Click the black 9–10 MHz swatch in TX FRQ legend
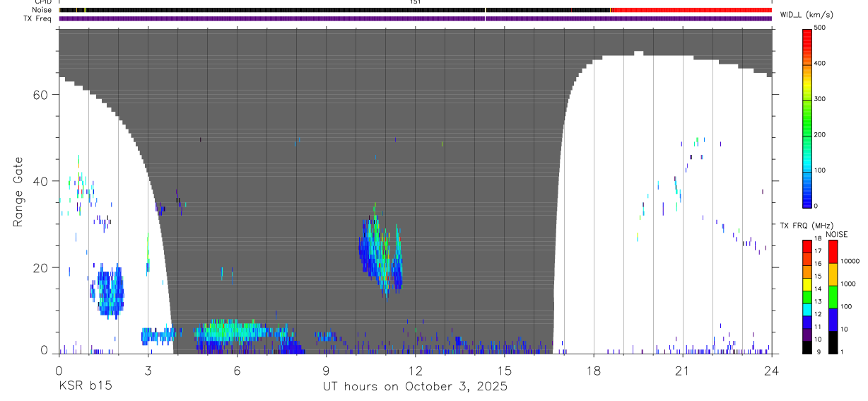The height and width of the screenshot is (401, 868). (x=807, y=347)
